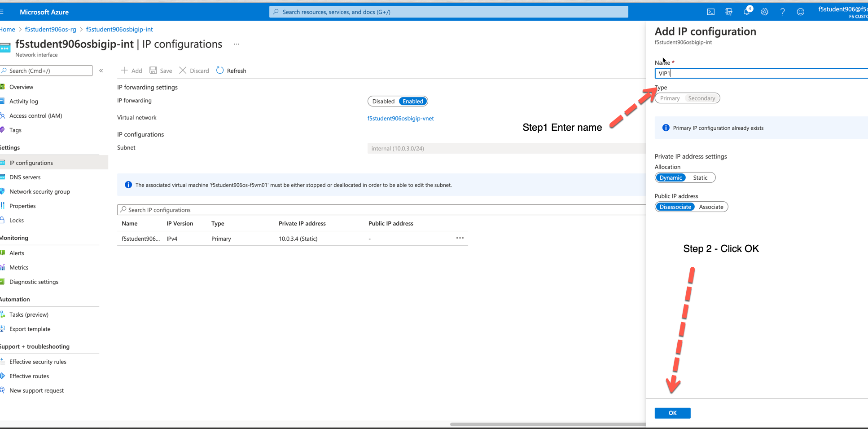This screenshot has width=868, height=429.
Task: Open New support request
Action: pos(36,390)
